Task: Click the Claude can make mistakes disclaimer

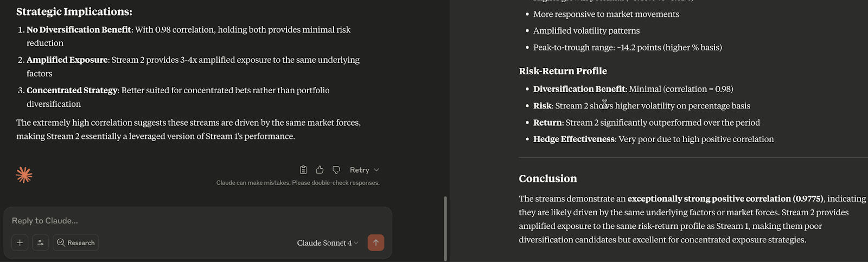Action: click(x=298, y=183)
